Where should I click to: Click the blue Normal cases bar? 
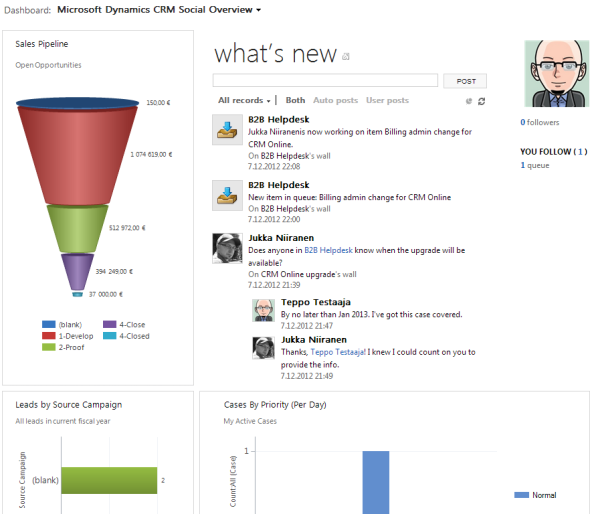tap(376, 482)
